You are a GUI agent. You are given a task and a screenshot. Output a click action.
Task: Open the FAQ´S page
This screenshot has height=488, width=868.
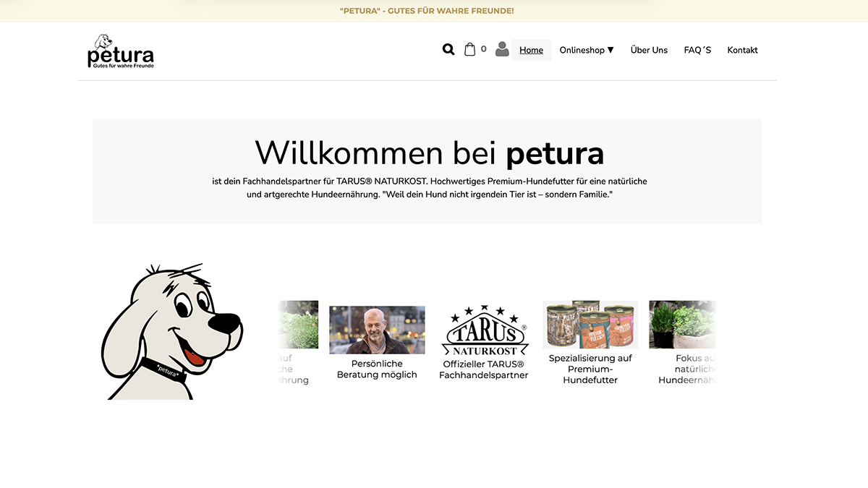click(x=697, y=50)
